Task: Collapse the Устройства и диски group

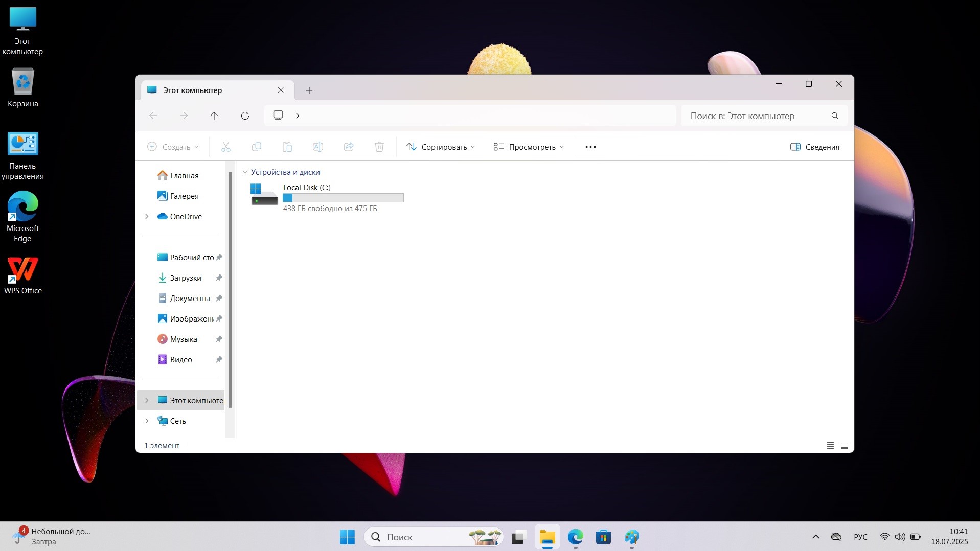Action: pos(245,172)
